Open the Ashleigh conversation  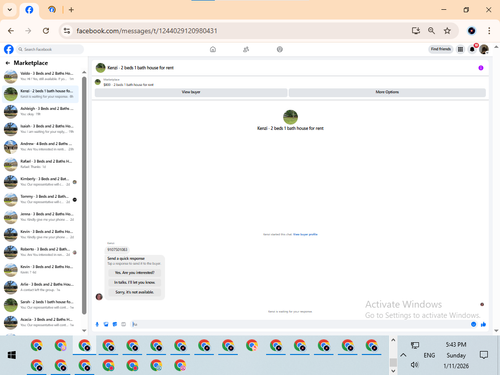click(40, 111)
